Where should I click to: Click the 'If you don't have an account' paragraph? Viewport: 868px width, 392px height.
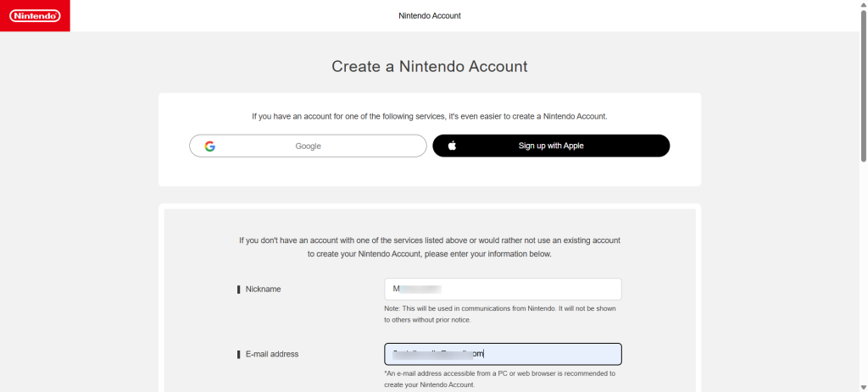430,247
